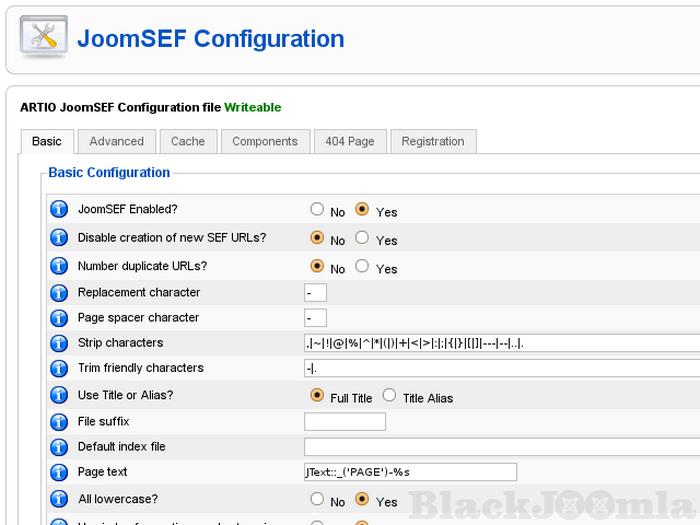Go to the 404 Page tab
700x525 pixels.
(350, 142)
